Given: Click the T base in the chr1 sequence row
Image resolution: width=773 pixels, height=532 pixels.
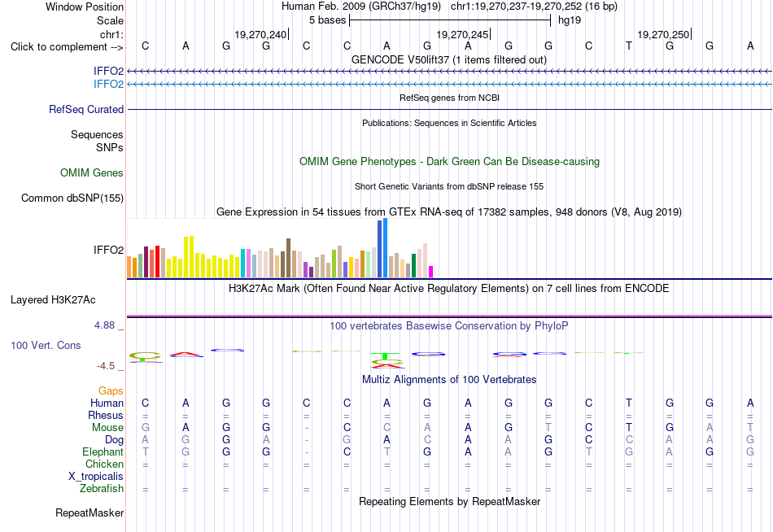Looking at the screenshot, I should (628, 46).
